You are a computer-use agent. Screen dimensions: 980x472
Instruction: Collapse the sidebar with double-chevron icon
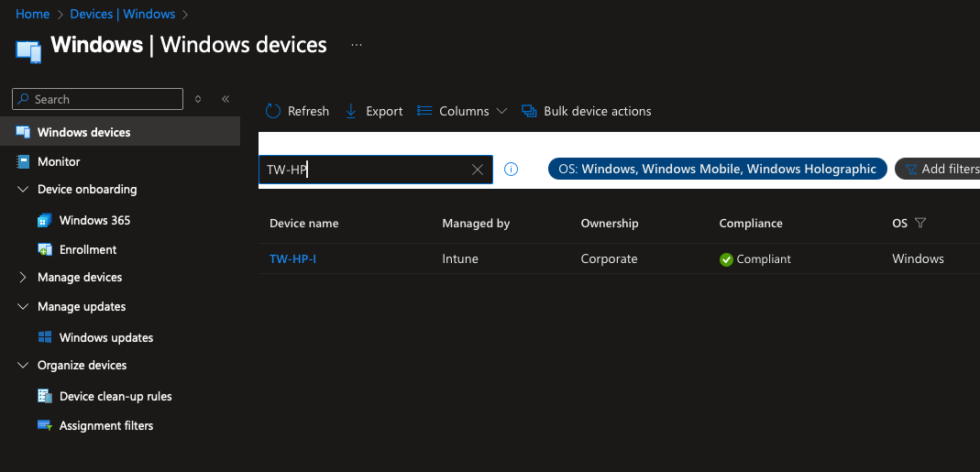click(226, 99)
